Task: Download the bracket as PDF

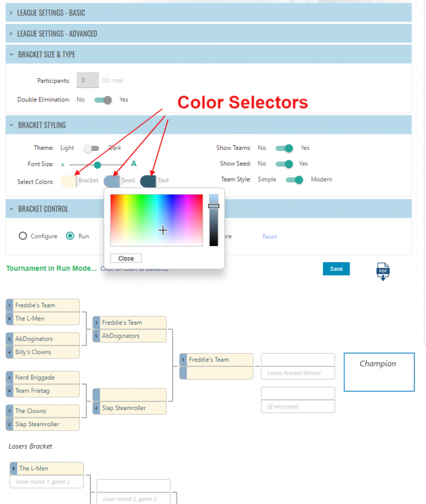Action: pos(382,271)
